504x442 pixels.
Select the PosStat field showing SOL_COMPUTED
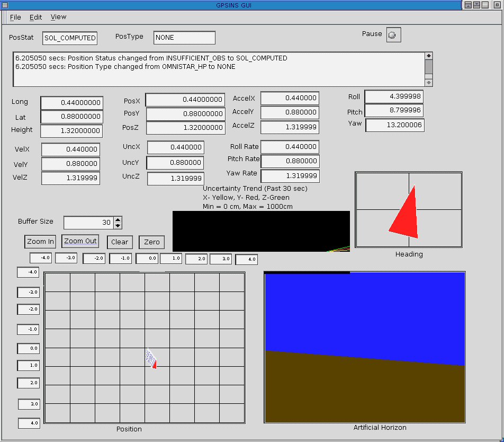70,38
